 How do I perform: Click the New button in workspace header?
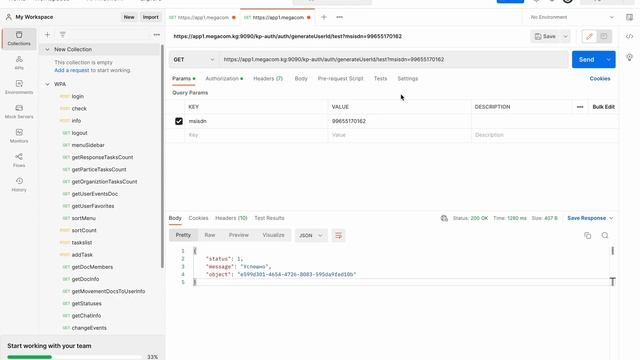[x=129, y=17]
